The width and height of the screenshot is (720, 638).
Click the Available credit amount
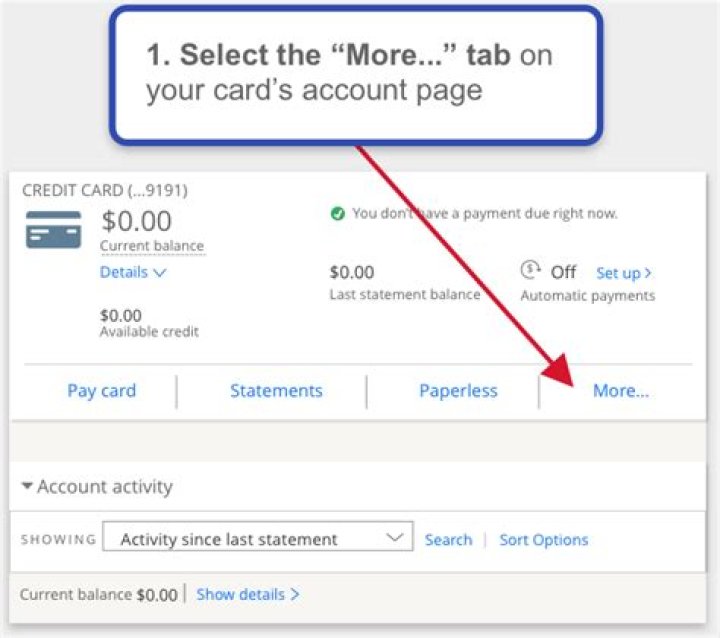[x=121, y=315]
